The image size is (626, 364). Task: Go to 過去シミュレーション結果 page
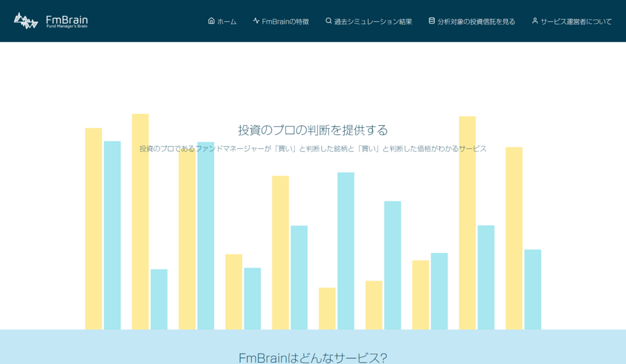pyautogui.click(x=373, y=21)
